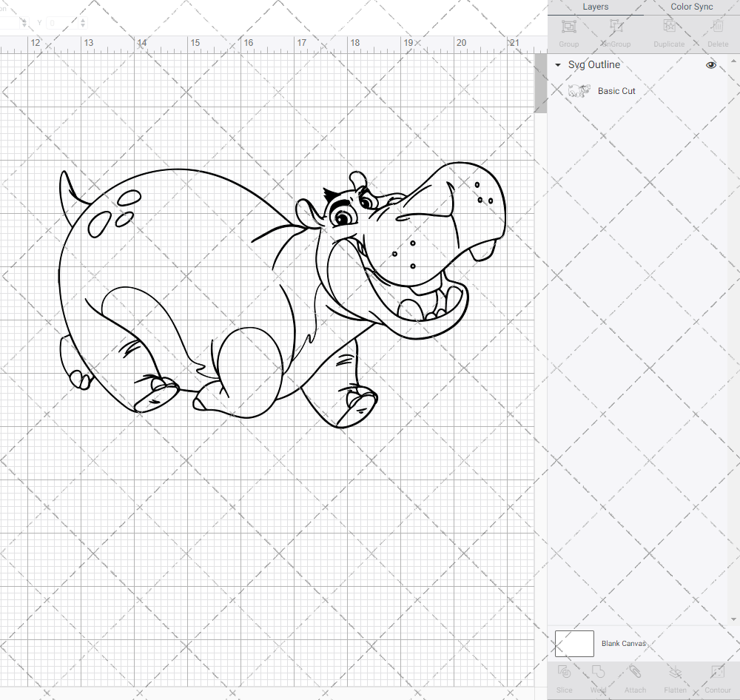The height and width of the screenshot is (700, 740).
Task: Open the Layers tab
Action: pos(595,7)
